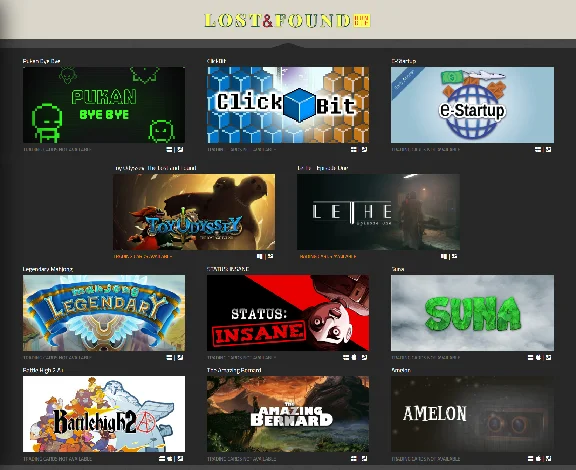Click trading cards text under Battle High 2

57,459
